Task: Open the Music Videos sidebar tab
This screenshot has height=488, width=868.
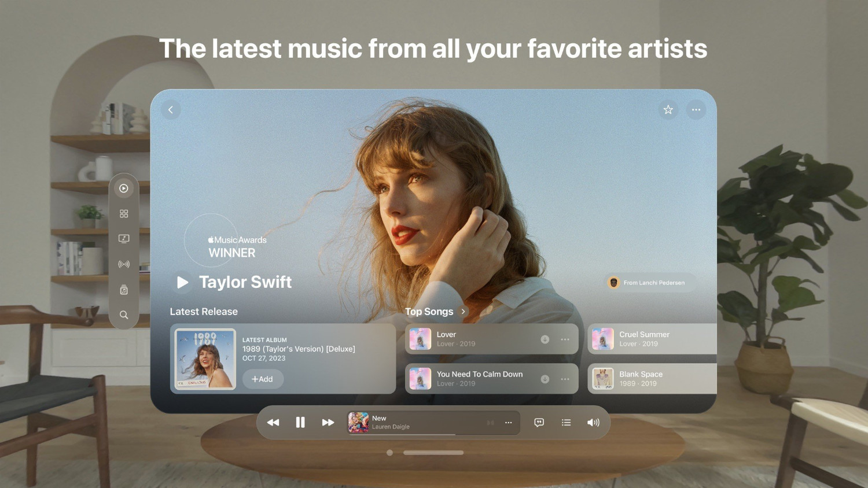Action: (124, 239)
